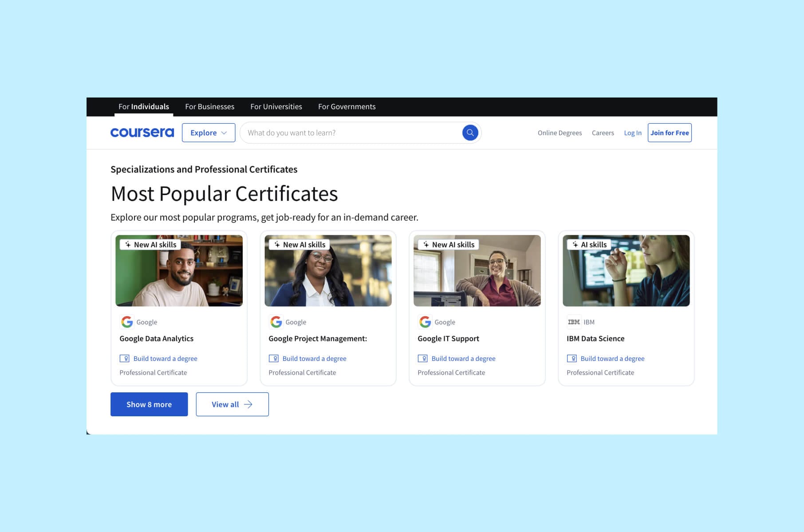Click the arrow icon in View all button
This screenshot has height=532, width=804.
pyautogui.click(x=248, y=404)
